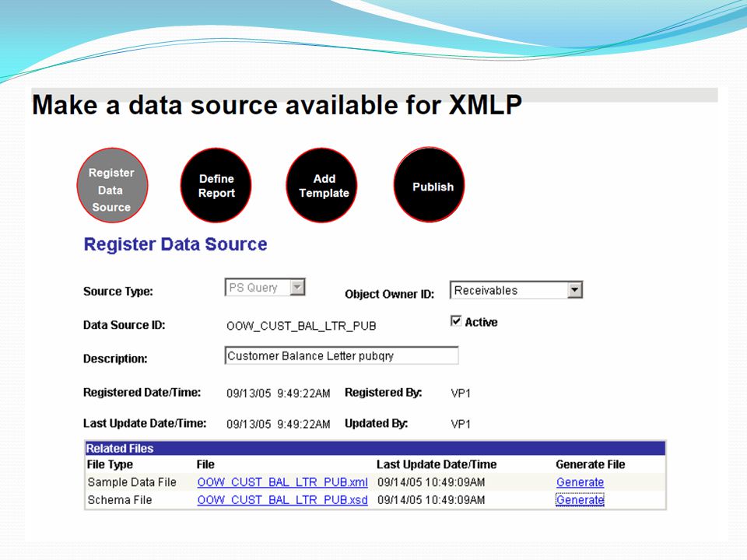The image size is (747, 560).
Task: Expand the Object Owner ID Receivables dropdown
Action: [516, 290]
